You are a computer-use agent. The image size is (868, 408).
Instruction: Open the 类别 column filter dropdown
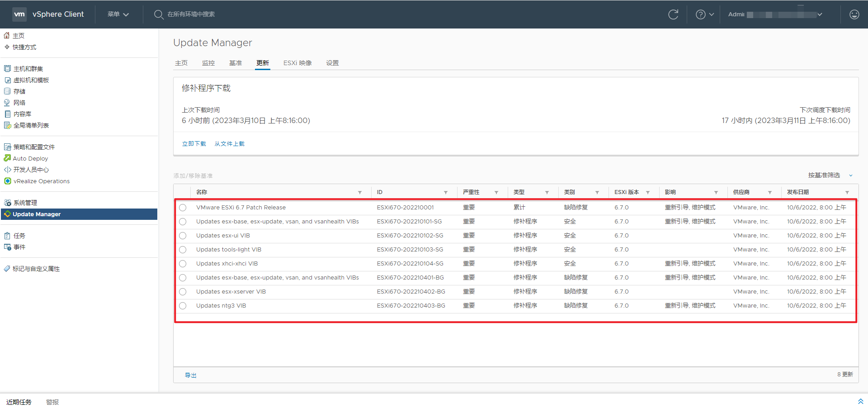[x=597, y=193]
